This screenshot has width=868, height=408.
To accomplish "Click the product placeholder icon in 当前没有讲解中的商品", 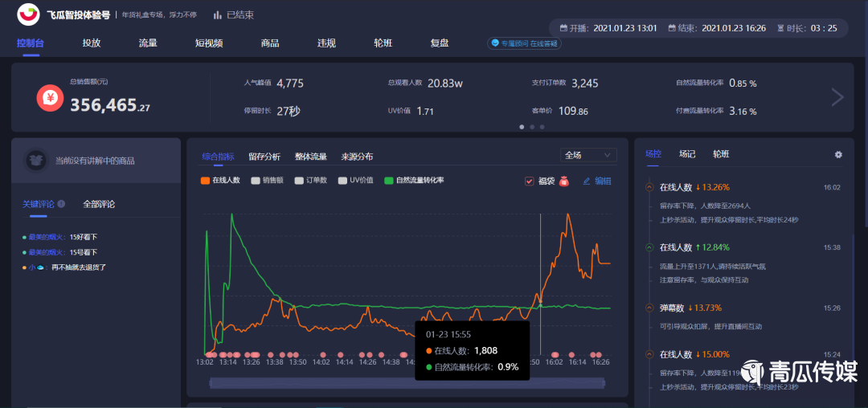I will coord(35,161).
